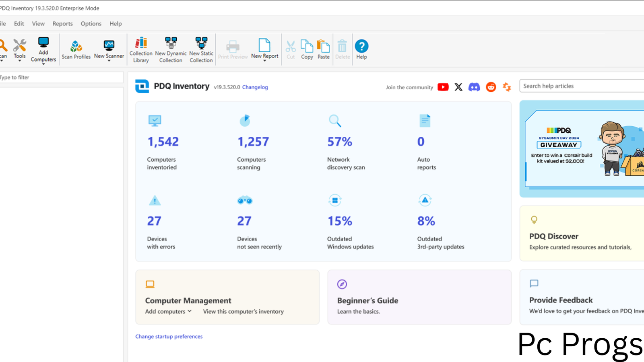Click the Print Preview toolbar icon
Screen dimensions: 644x362
pos(233,46)
